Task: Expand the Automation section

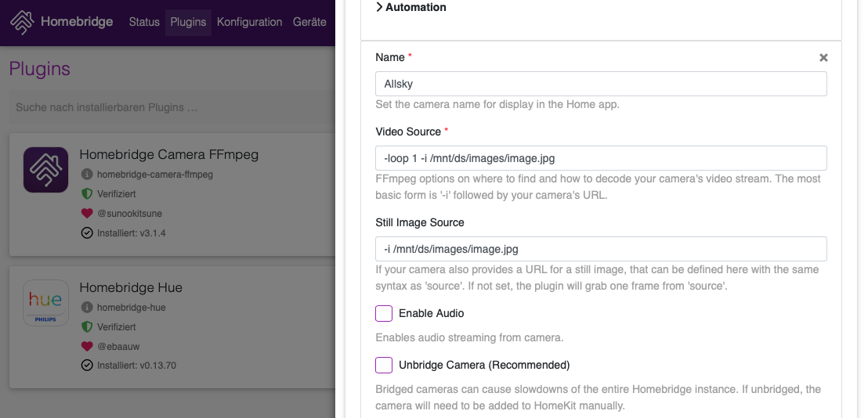Action: click(410, 7)
